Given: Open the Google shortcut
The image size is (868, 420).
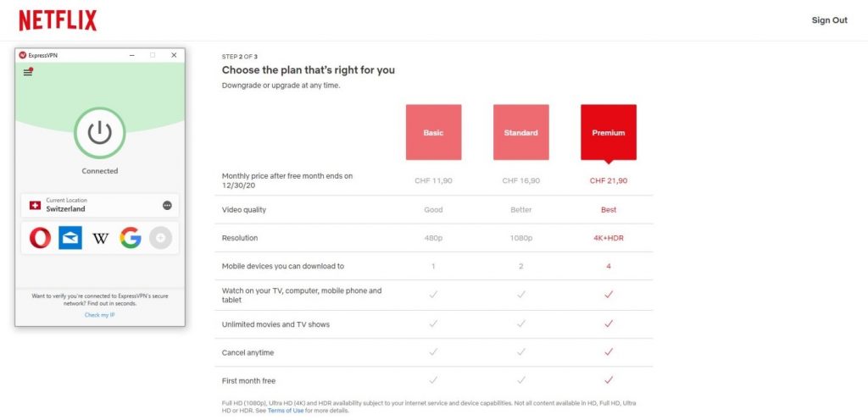Looking at the screenshot, I should point(131,238).
